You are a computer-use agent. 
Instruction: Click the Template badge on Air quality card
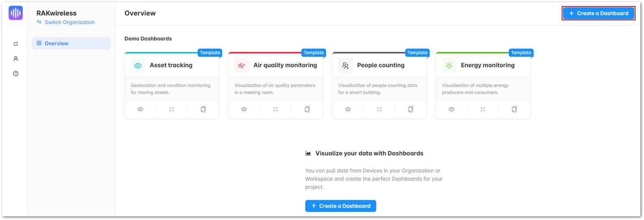pyautogui.click(x=313, y=53)
